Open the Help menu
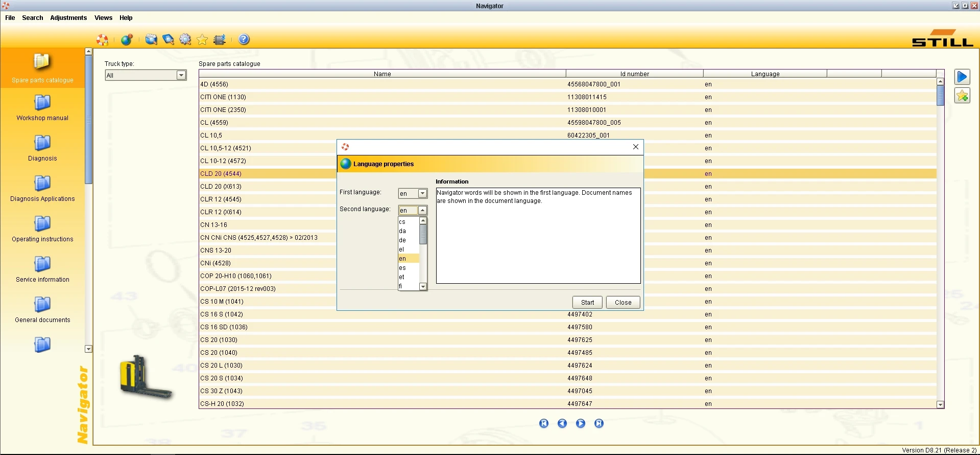Image resolution: width=980 pixels, height=455 pixels. click(x=126, y=17)
